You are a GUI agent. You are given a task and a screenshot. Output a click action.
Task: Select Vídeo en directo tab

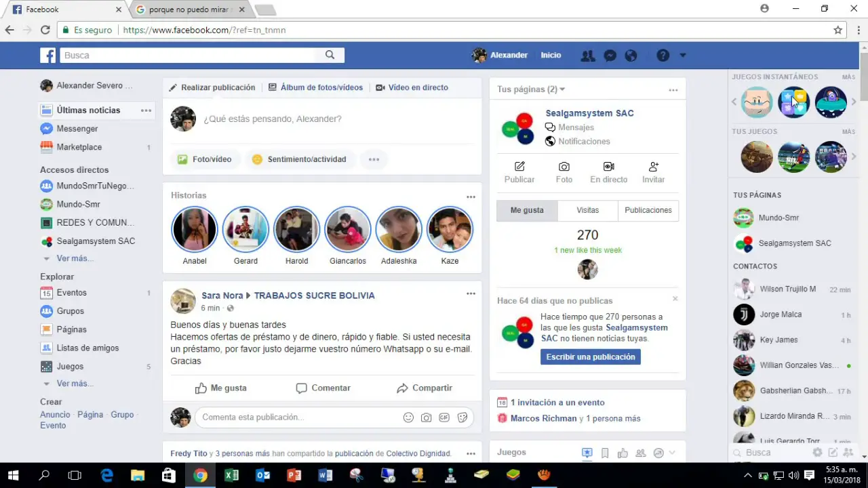coord(412,87)
